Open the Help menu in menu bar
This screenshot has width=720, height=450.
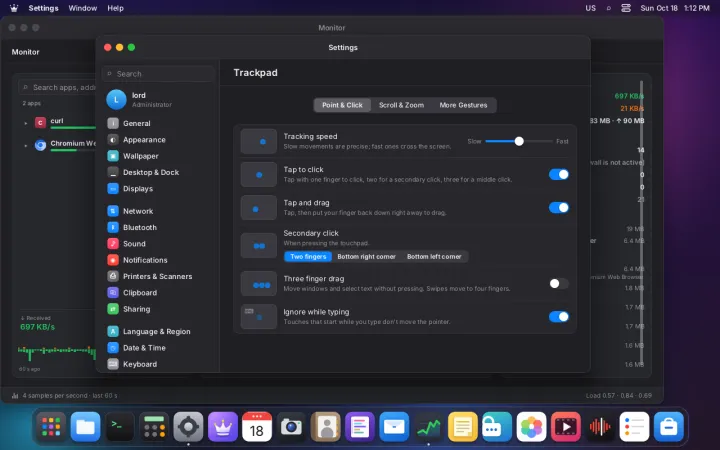115,8
